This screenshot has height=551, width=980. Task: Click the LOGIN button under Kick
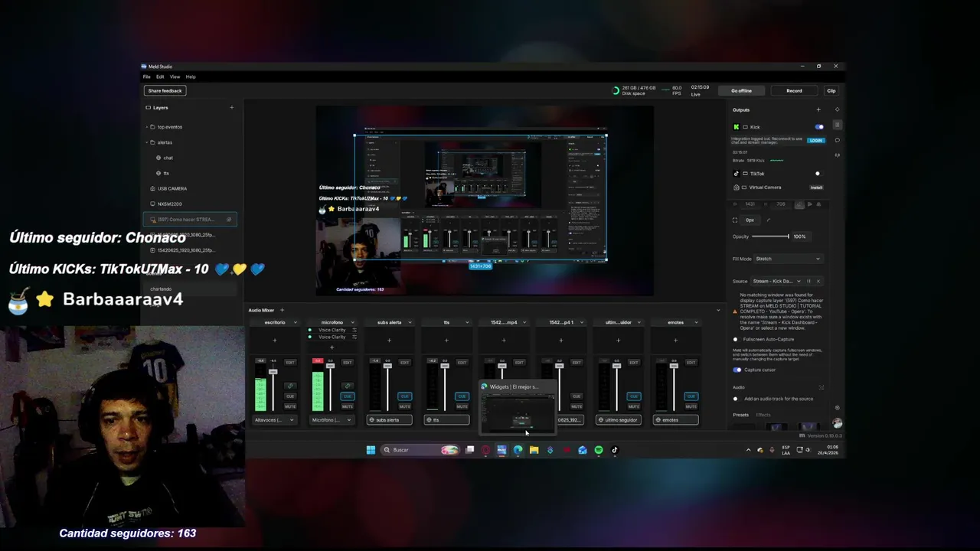(x=816, y=141)
